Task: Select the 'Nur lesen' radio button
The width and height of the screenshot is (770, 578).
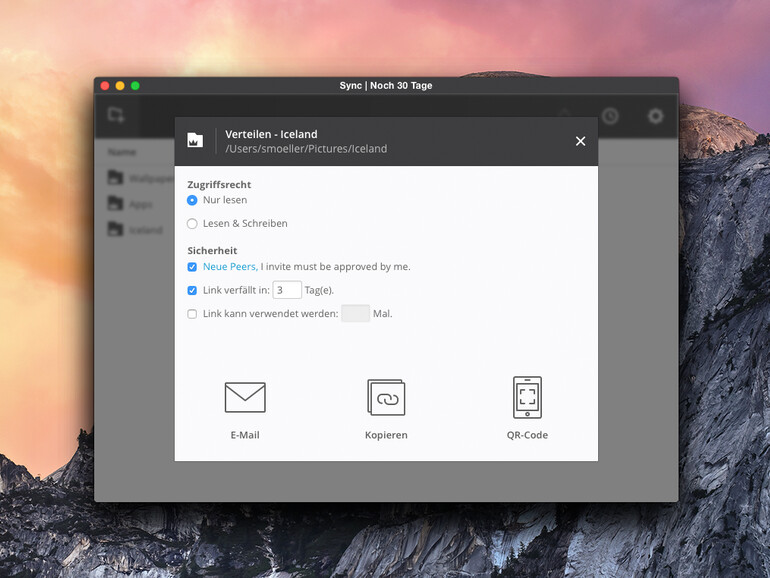Action: [x=193, y=200]
